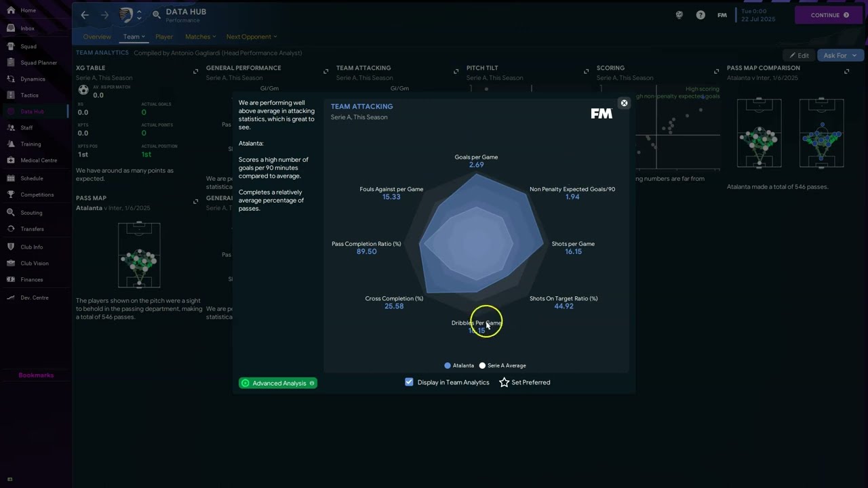Open the Squad Planner sidebar icon

11,62
